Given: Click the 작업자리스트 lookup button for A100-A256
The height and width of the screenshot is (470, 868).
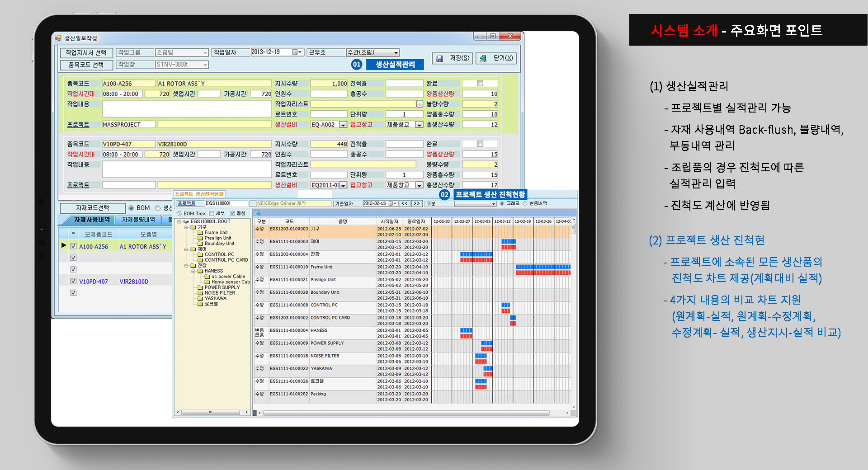Looking at the screenshot, I should (420, 104).
